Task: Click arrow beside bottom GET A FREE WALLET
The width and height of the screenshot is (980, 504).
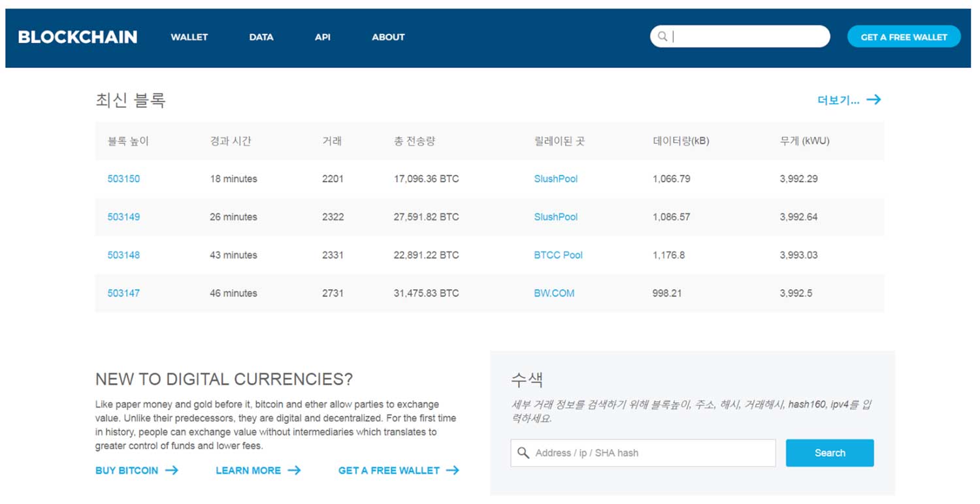Action: point(452,470)
